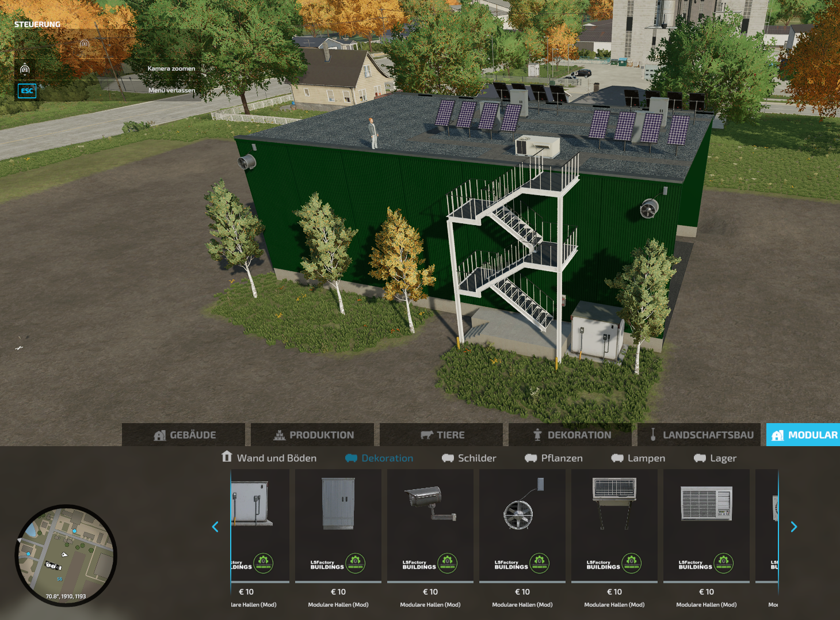Open the Tiere category tab
This screenshot has width=840, height=620.
point(442,435)
